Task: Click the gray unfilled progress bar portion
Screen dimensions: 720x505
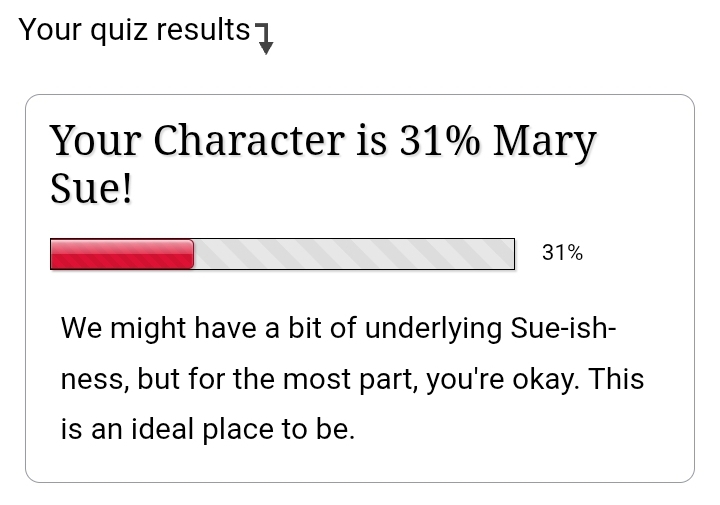Action: [354, 254]
